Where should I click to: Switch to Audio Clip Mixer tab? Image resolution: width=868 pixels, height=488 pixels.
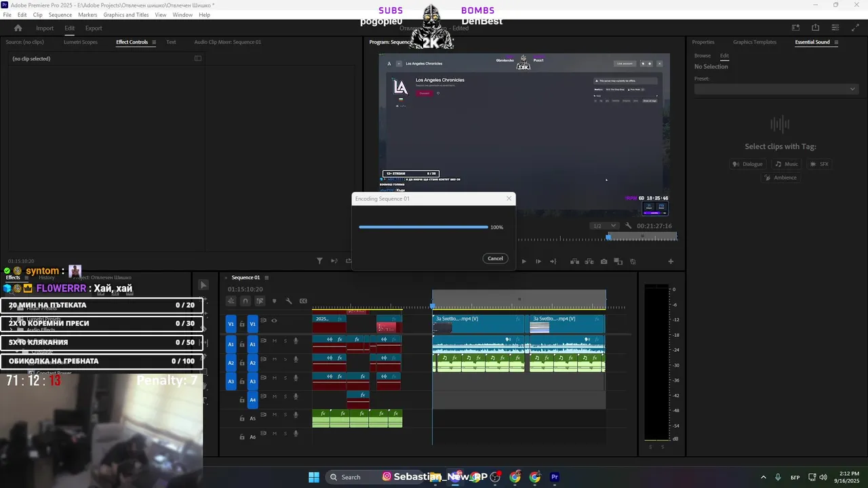pyautogui.click(x=227, y=42)
